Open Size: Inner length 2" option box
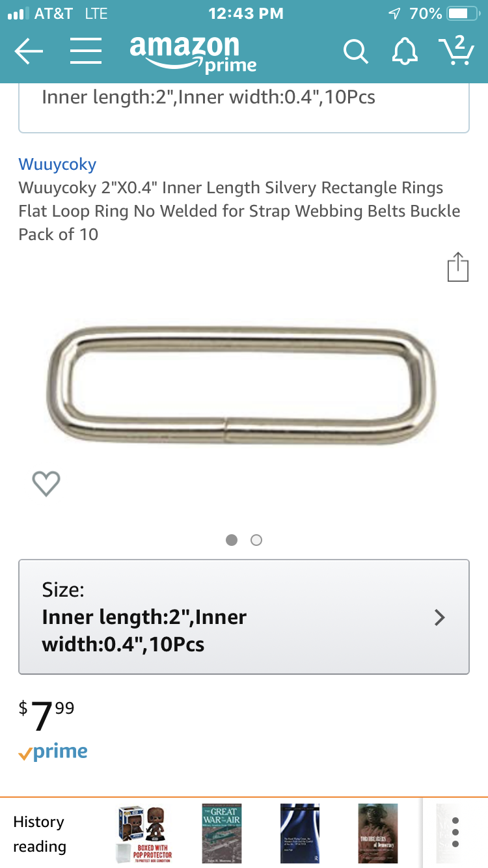 [x=244, y=617]
